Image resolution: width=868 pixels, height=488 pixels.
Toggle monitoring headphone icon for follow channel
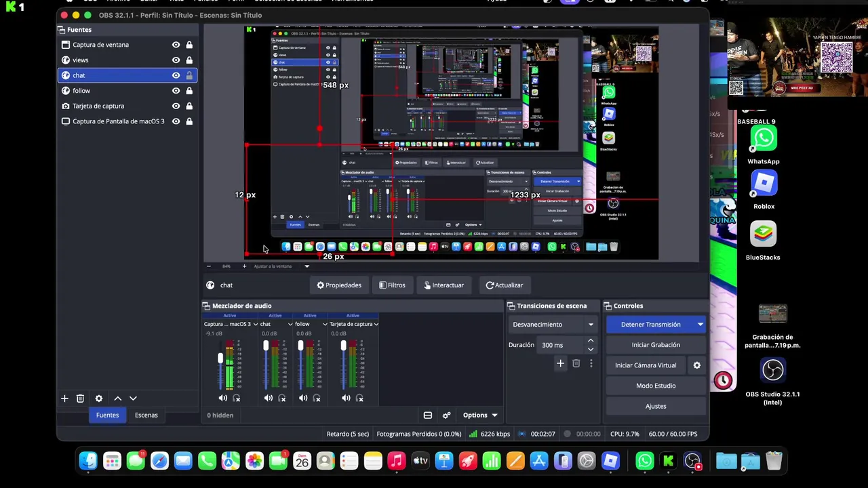[x=317, y=398]
